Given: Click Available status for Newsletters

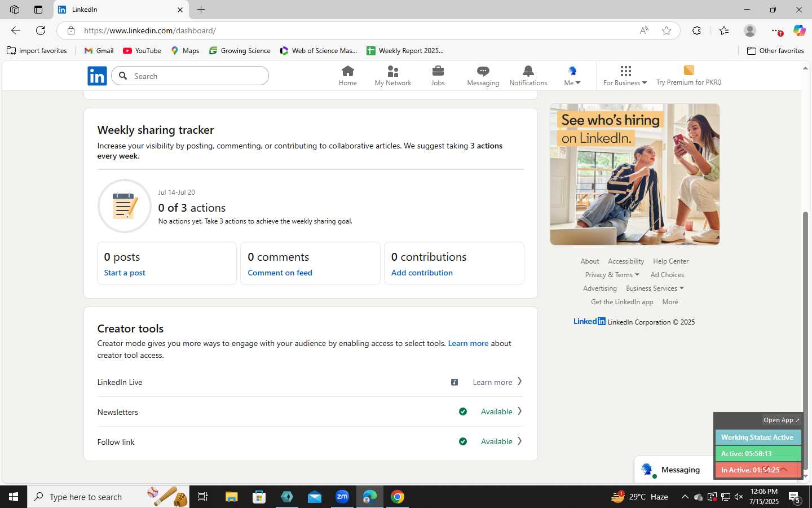Looking at the screenshot, I should pos(496,411).
